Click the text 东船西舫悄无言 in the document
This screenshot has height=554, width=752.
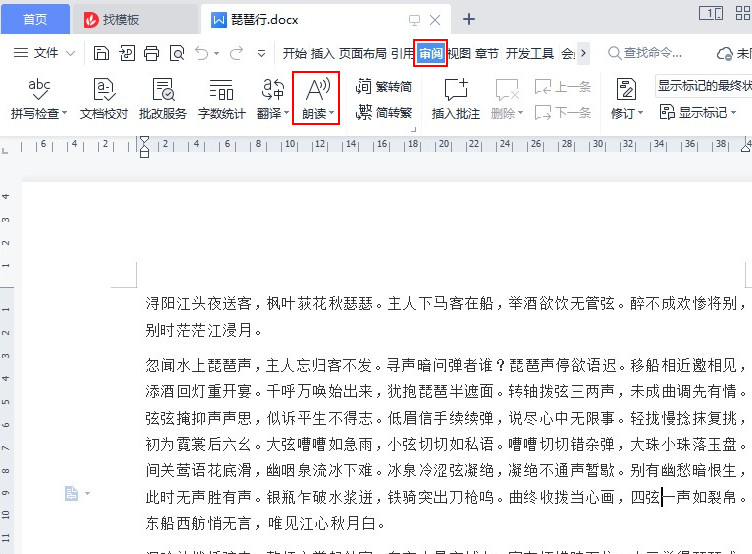coord(199,523)
